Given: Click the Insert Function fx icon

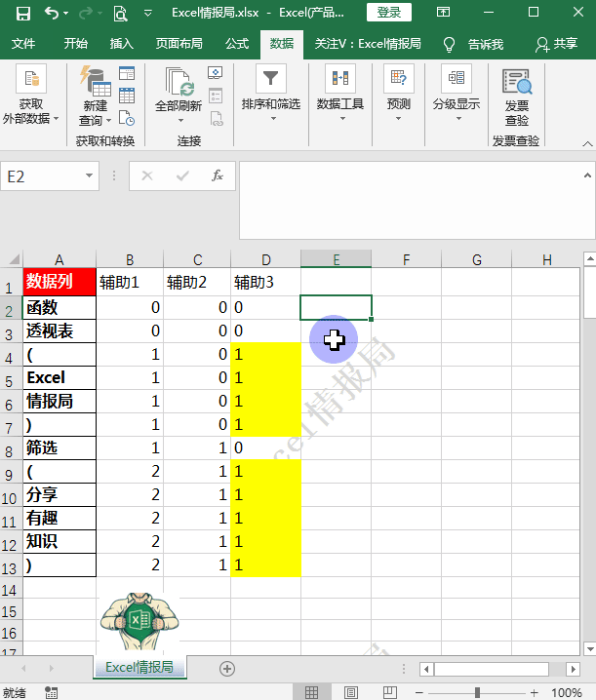Looking at the screenshot, I should (218, 175).
